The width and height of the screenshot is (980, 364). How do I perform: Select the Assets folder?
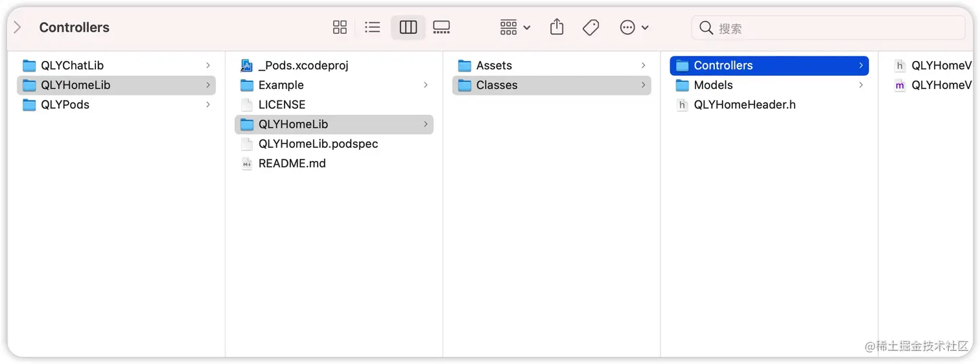point(493,66)
